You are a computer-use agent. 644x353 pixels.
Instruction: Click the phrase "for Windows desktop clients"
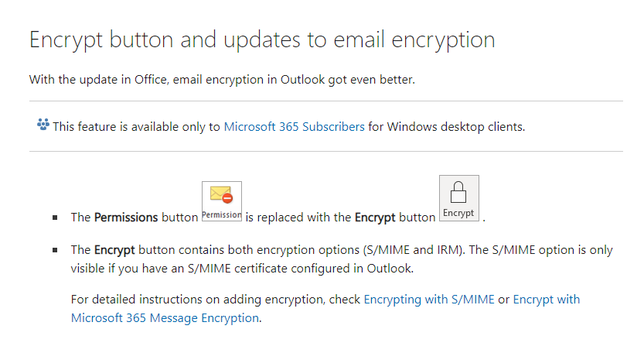pyautogui.click(x=446, y=127)
